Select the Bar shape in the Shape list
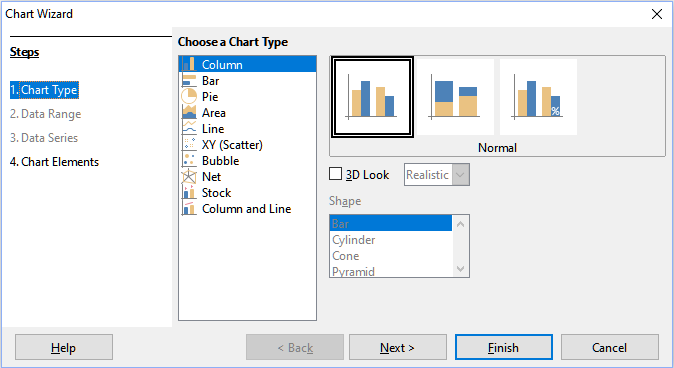 [391, 224]
